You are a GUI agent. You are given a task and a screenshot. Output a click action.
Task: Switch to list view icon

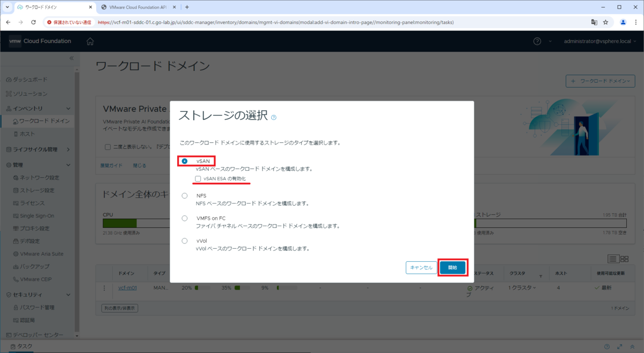[x=613, y=259]
